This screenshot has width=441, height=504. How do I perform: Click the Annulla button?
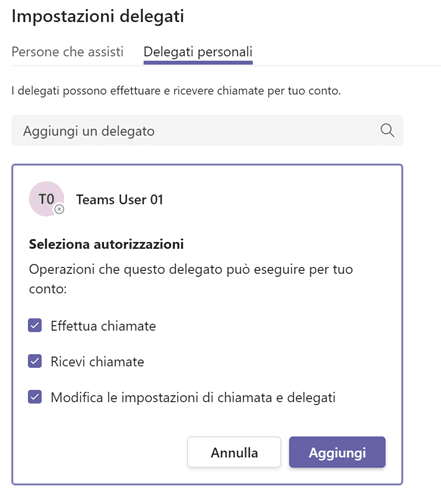pos(234,452)
